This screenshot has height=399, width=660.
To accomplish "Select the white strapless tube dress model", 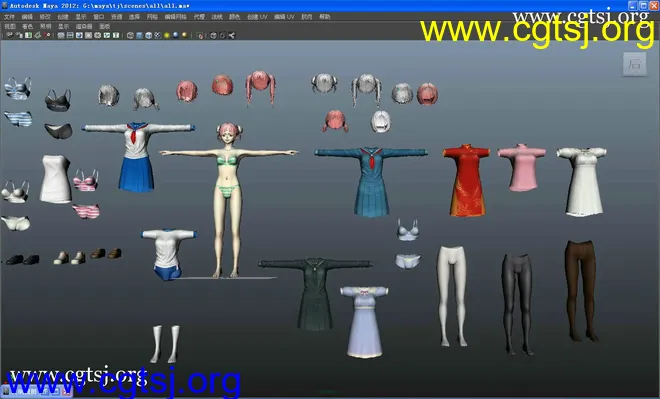I will [56, 179].
